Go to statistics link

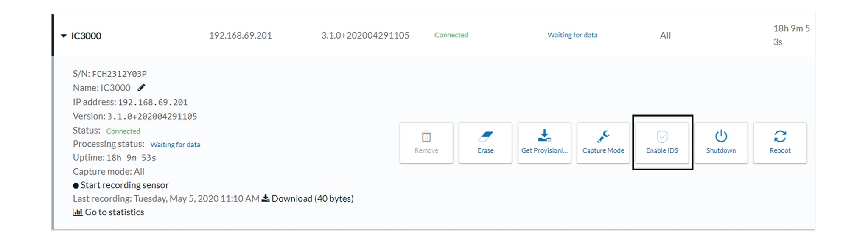114,212
